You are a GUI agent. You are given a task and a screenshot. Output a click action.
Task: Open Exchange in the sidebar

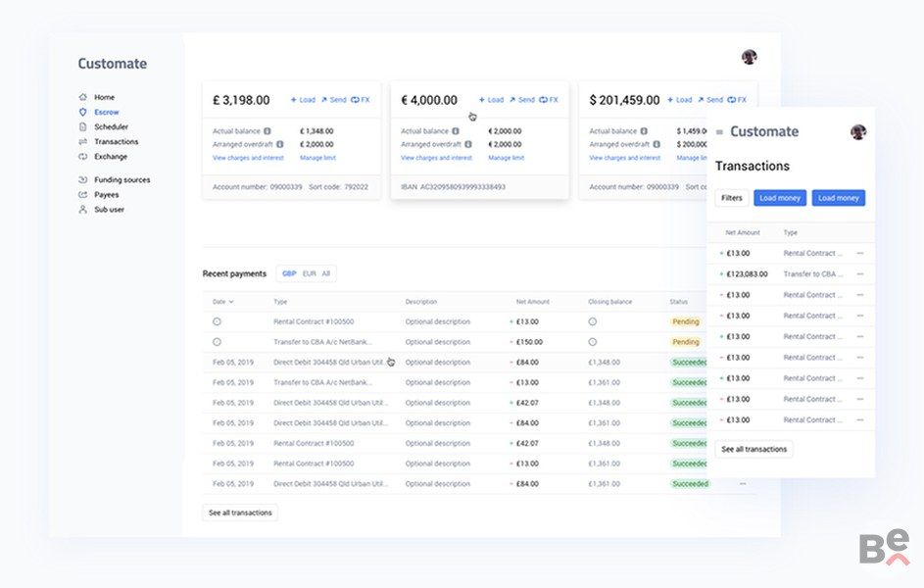(111, 156)
